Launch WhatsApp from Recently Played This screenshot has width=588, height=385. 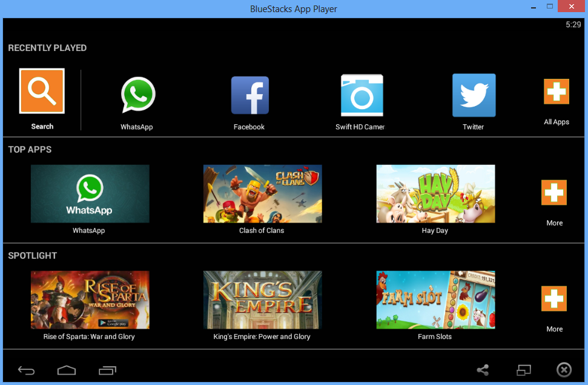138,95
